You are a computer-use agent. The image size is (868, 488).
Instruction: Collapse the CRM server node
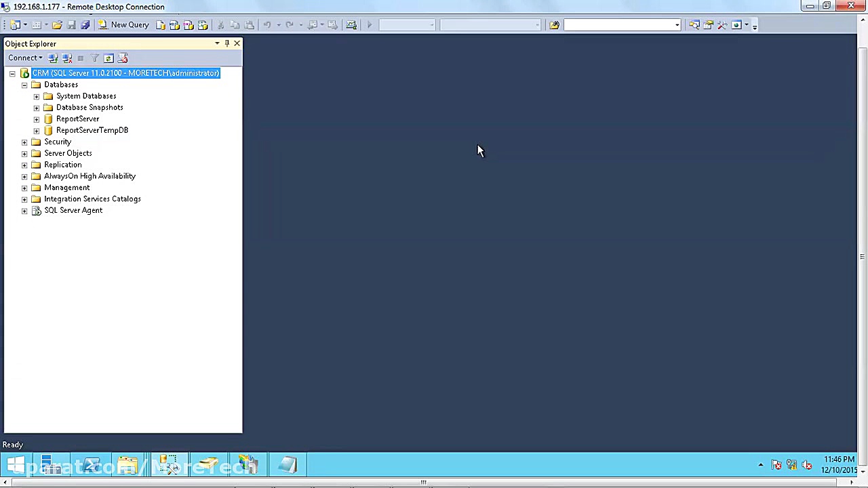(x=12, y=73)
